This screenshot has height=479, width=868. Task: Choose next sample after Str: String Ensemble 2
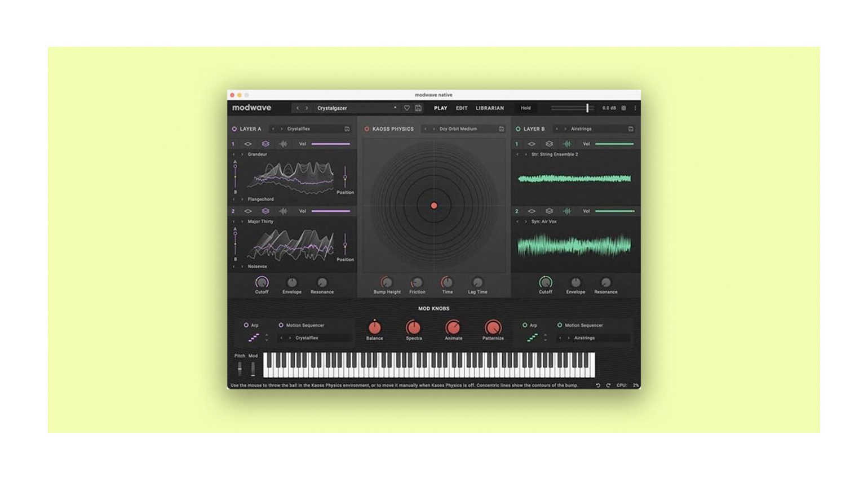coord(526,154)
